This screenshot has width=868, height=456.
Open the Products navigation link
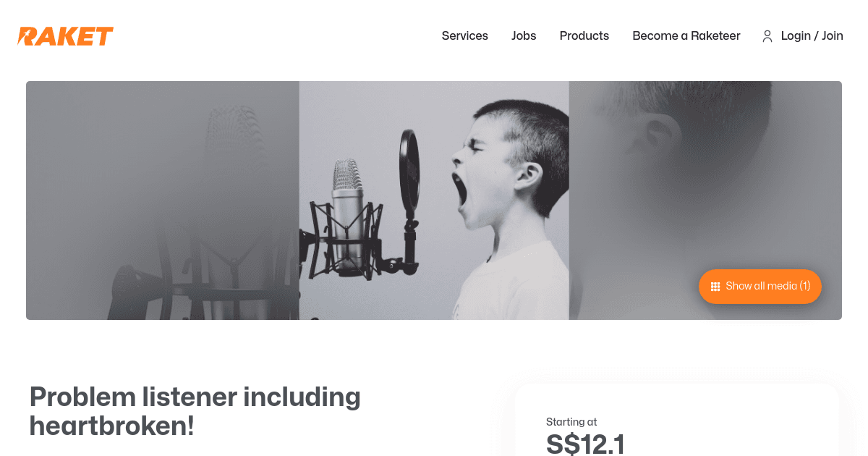tap(584, 36)
